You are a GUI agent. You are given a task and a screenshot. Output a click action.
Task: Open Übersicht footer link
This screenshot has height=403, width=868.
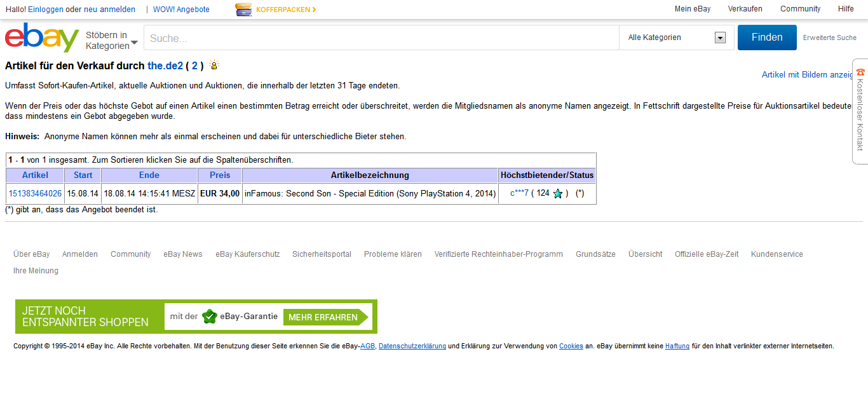(646, 254)
